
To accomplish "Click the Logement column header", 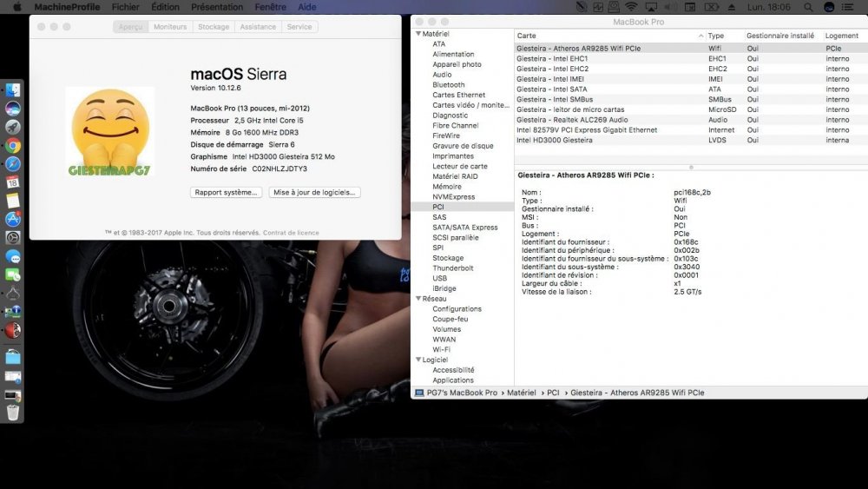I will 841,36.
